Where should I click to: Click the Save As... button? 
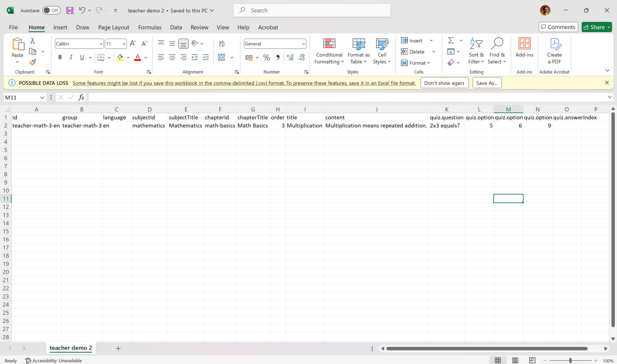487,83
